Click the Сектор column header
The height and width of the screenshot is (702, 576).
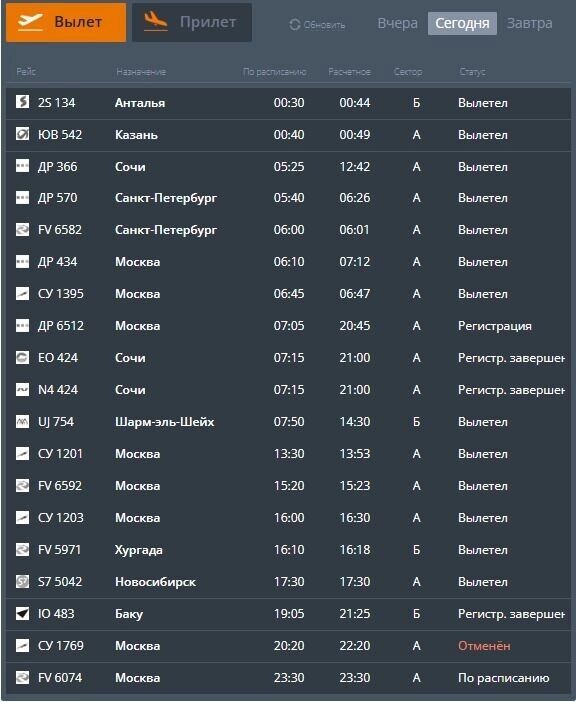pos(408,72)
